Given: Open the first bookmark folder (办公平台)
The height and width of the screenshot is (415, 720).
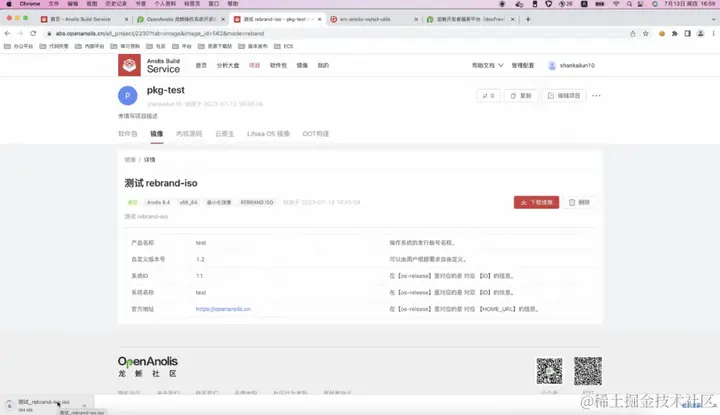Looking at the screenshot, I should [x=18, y=46].
